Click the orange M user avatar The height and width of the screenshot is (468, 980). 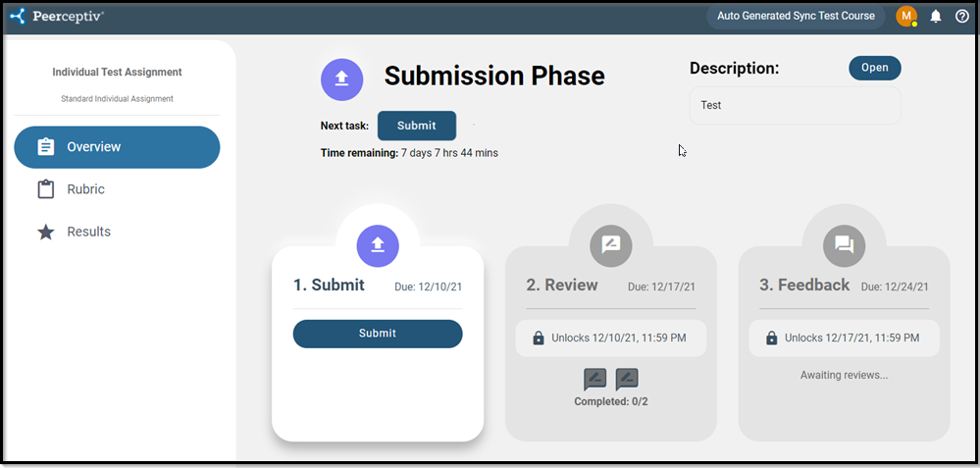point(905,16)
